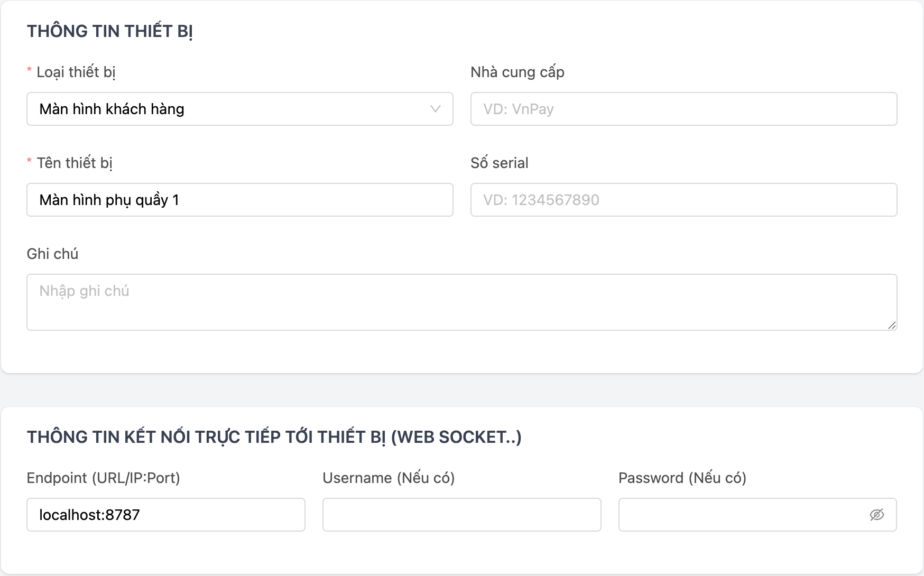
Task: Click the 'Nhà cung cấp' label
Action: 517,72
